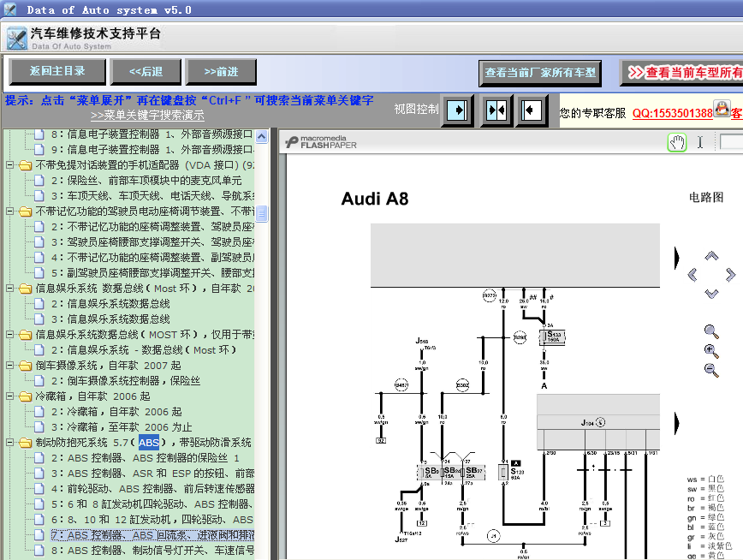743x560 pixels.
Task: Click the up arrow in diagram navigator
Action: (711, 257)
